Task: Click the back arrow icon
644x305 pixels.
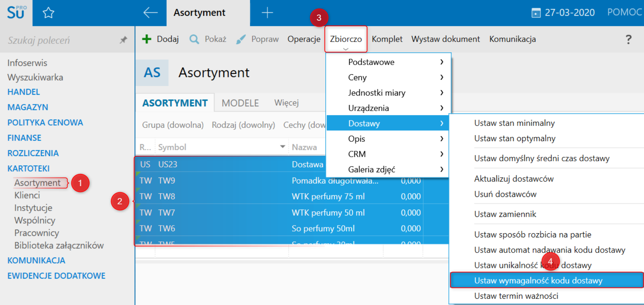Action: pyautogui.click(x=150, y=13)
